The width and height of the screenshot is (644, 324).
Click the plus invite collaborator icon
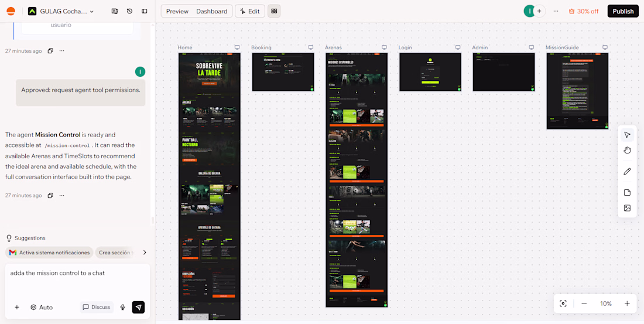coord(539,12)
